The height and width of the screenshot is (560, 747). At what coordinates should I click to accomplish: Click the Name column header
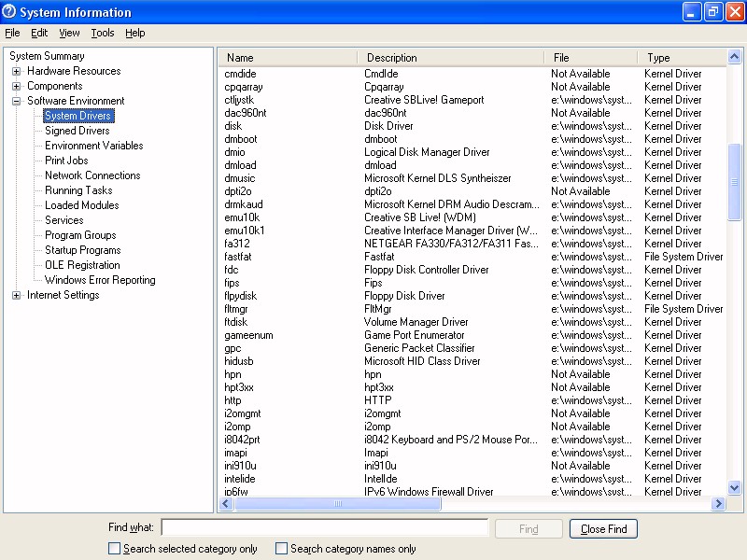click(x=288, y=58)
